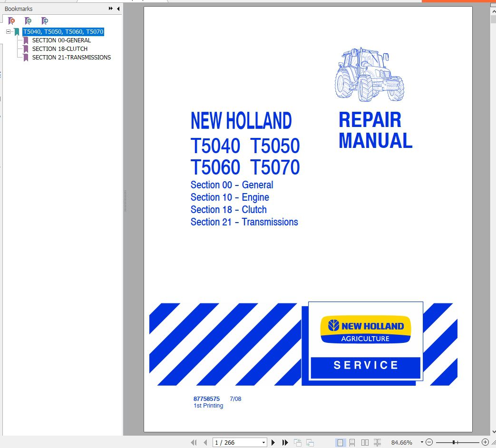Click the Bookmarks panel title
Viewport: 496px width, 448px height.
tap(19, 9)
